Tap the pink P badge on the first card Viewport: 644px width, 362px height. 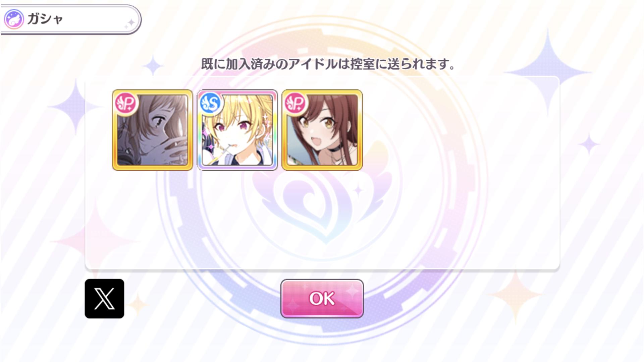click(126, 103)
